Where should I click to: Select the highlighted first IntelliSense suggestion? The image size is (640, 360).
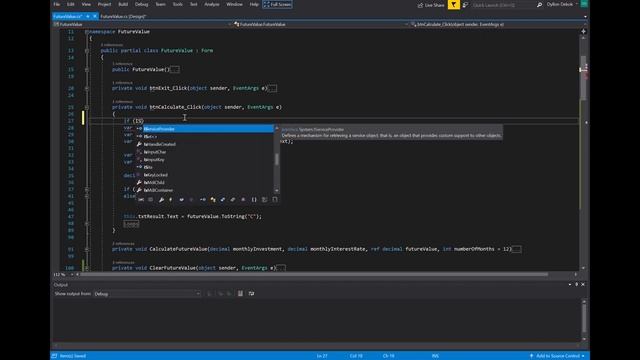coord(204,129)
